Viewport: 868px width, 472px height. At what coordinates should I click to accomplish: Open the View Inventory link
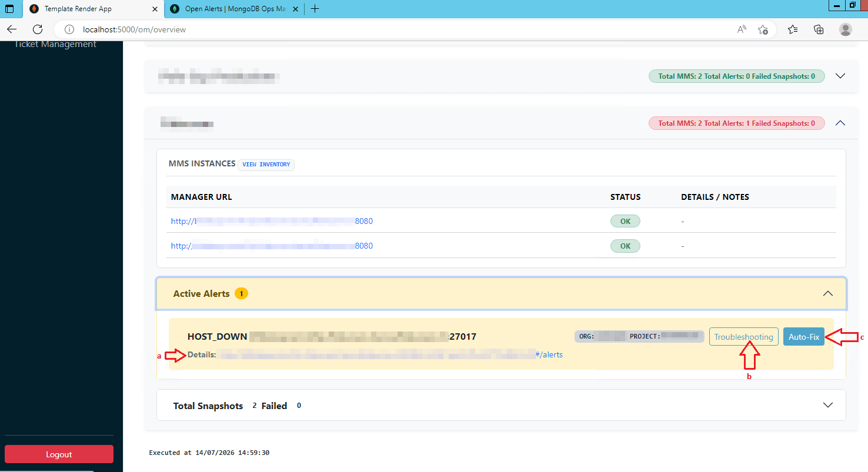point(266,165)
